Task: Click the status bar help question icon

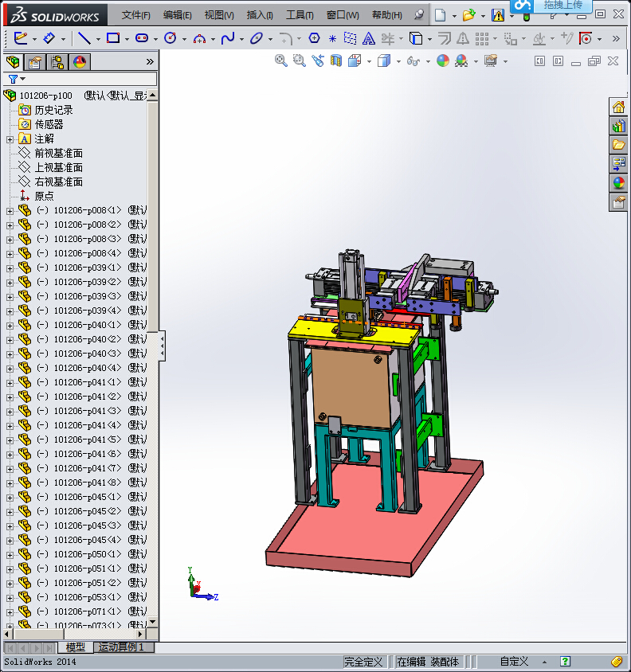Action: coord(566,662)
